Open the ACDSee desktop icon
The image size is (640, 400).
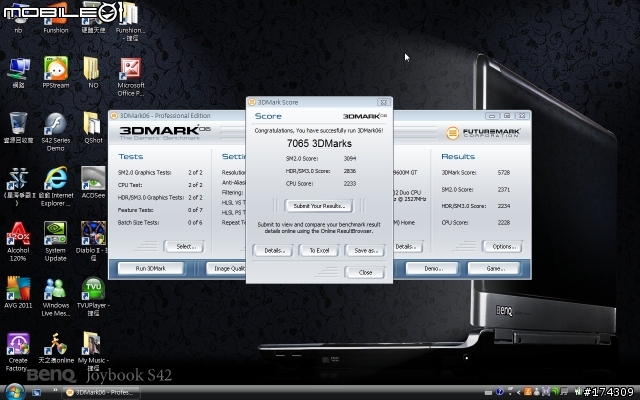point(92,178)
